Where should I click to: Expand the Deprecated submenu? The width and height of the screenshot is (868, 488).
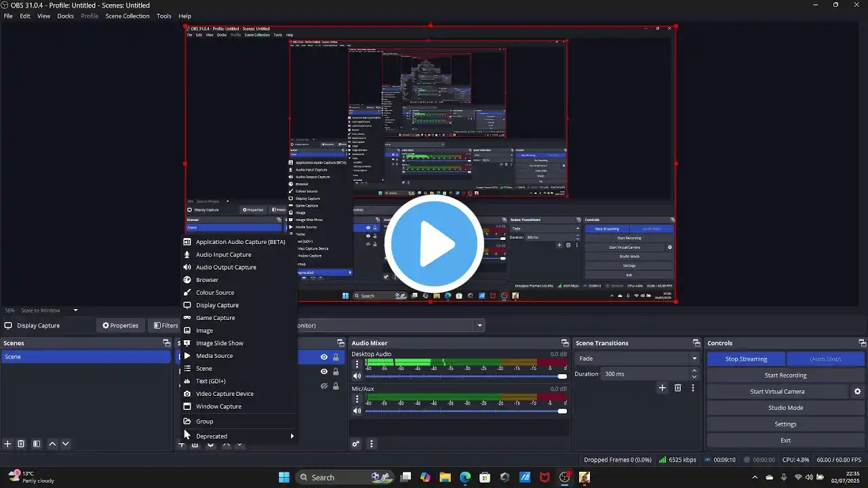[x=239, y=436]
